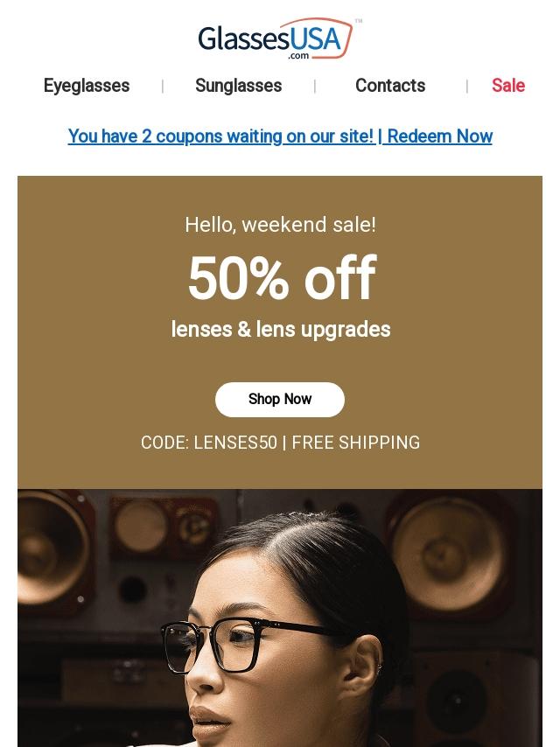The image size is (560, 747).
Task: Click the 'Hello, weekend sale!' text
Action: click(280, 225)
